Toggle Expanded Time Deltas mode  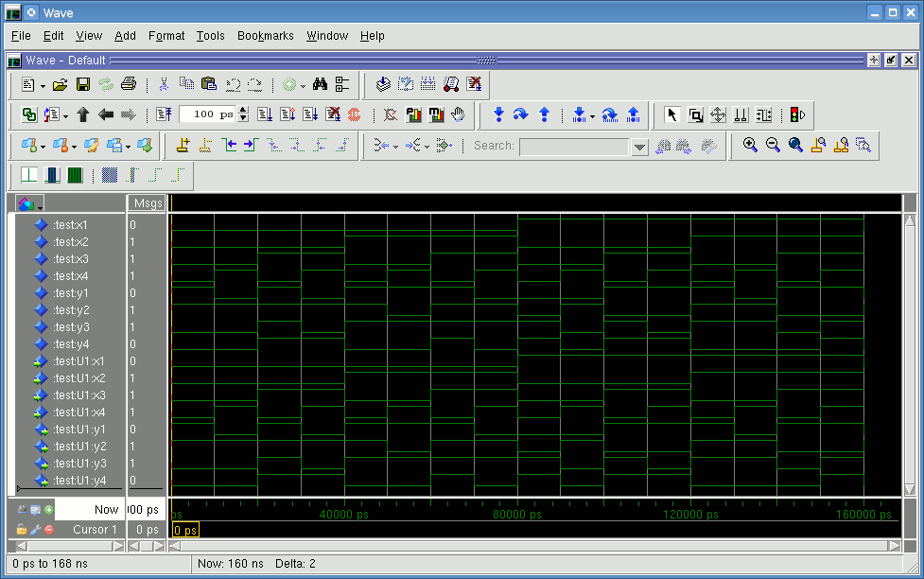(x=52, y=175)
